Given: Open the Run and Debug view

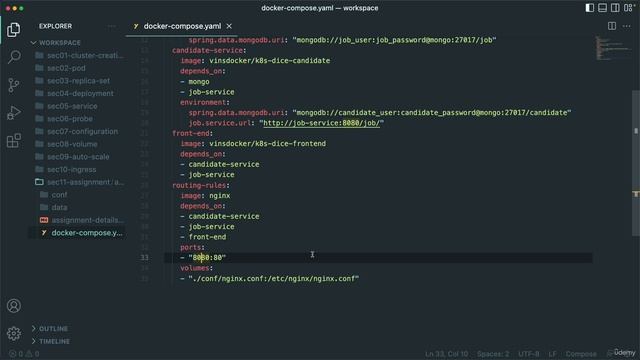Looking at the screenshot, I should pos(13,113).
